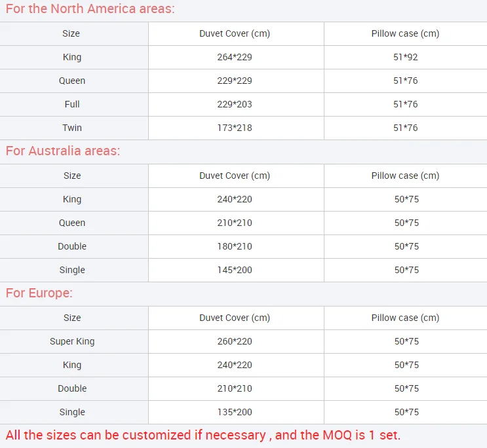Click the red MOQ customization note

coord(203,435)
